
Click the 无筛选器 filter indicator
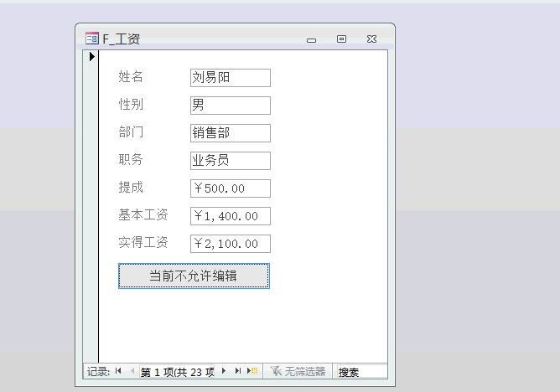coord(298,371)
